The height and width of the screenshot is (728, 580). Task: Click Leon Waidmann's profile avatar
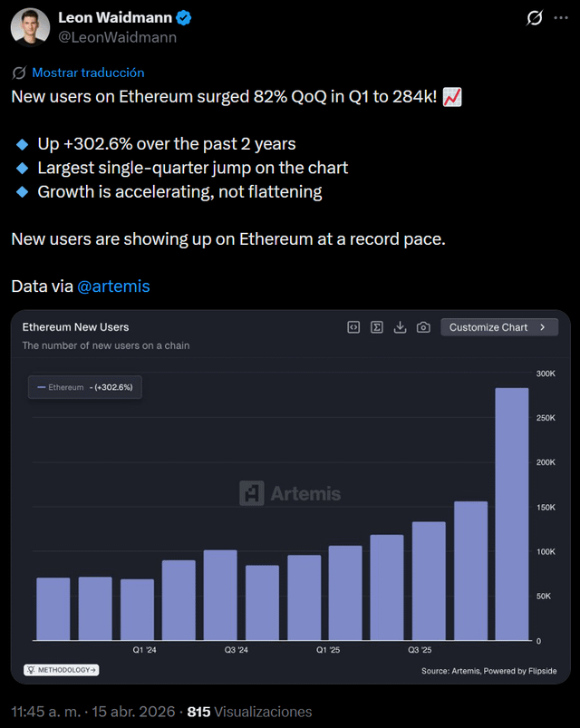click(30, 27)
